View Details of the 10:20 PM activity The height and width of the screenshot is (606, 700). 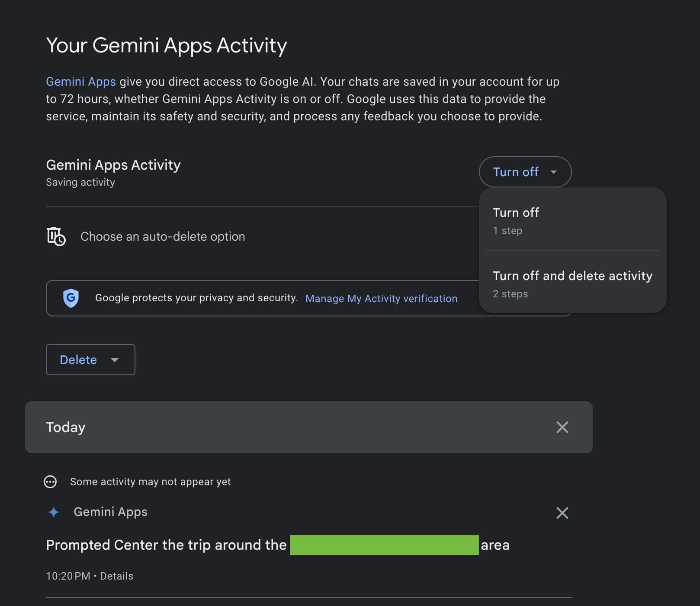coord(117,576)
